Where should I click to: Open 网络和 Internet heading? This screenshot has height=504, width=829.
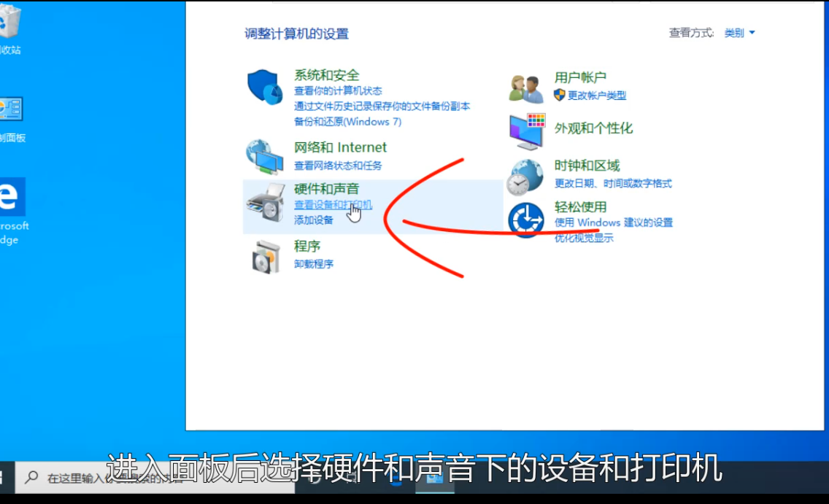340,147
